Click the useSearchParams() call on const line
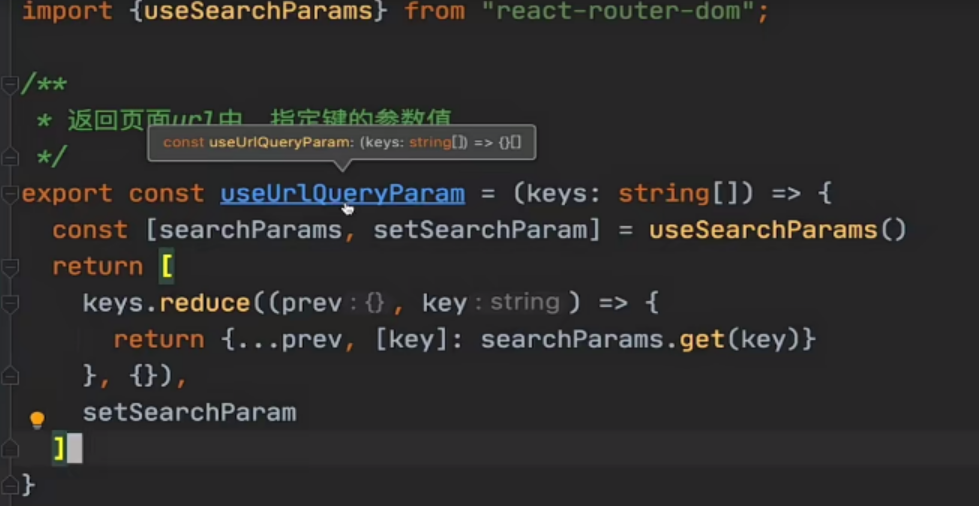Screen dimensions: 979x506 pos(777,230)
